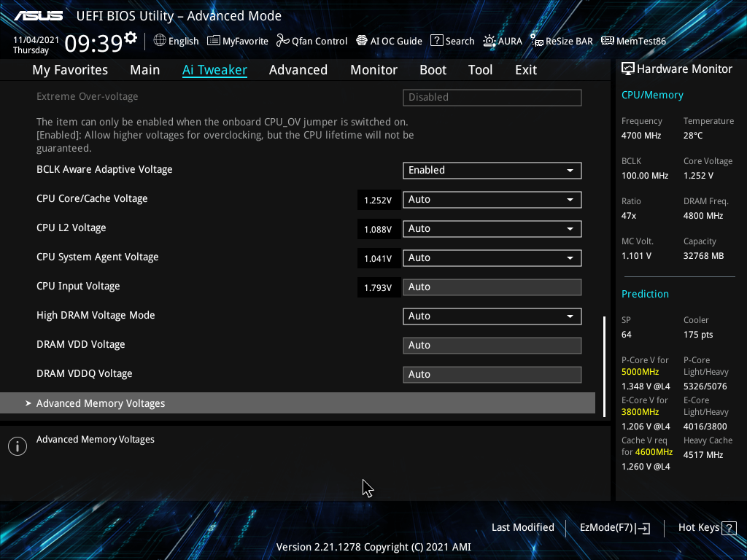Click the DRAM VDD Voltage field

click(492, 345)
